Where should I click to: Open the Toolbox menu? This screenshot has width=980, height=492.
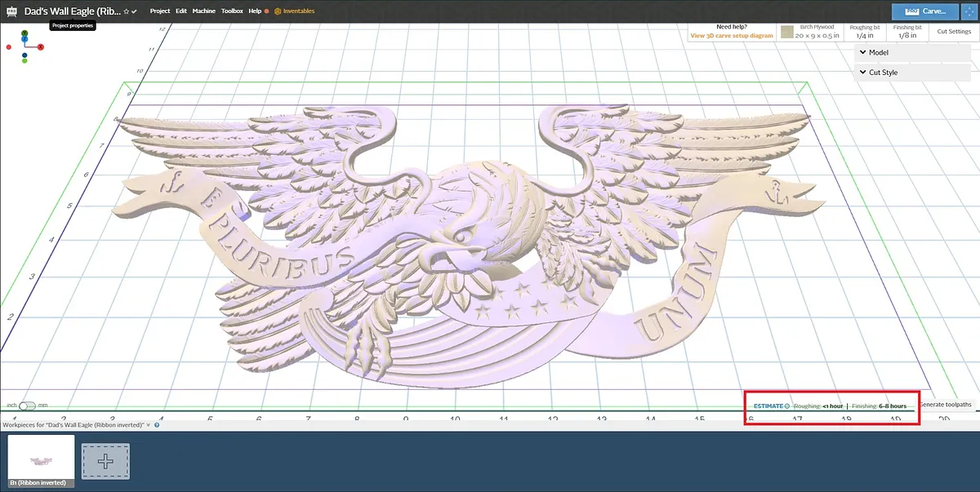pyautogui.click(x=232, y=11)
